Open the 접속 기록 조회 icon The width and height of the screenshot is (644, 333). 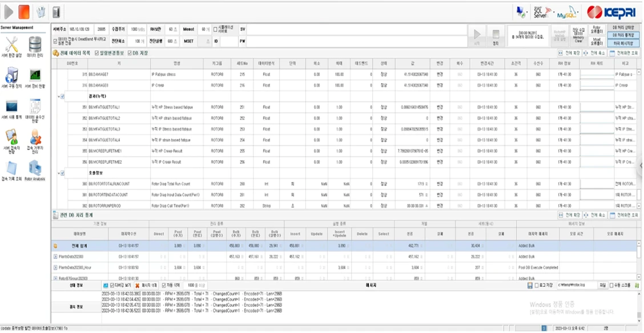click(x=11, y=168)
